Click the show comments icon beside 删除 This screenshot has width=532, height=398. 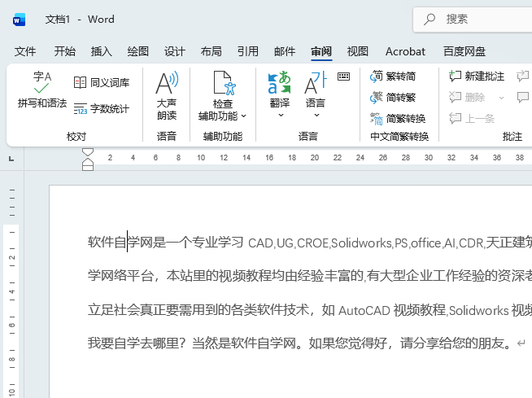pos(523,98)
